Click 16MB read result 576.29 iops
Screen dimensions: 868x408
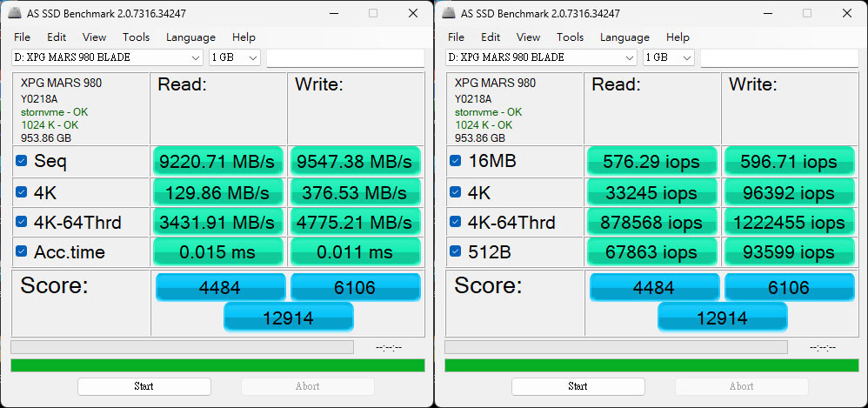[651, 161]
